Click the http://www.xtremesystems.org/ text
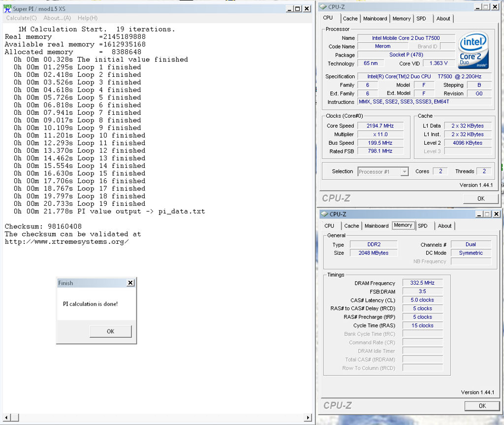The image size is (504, 425). (66, 242)
